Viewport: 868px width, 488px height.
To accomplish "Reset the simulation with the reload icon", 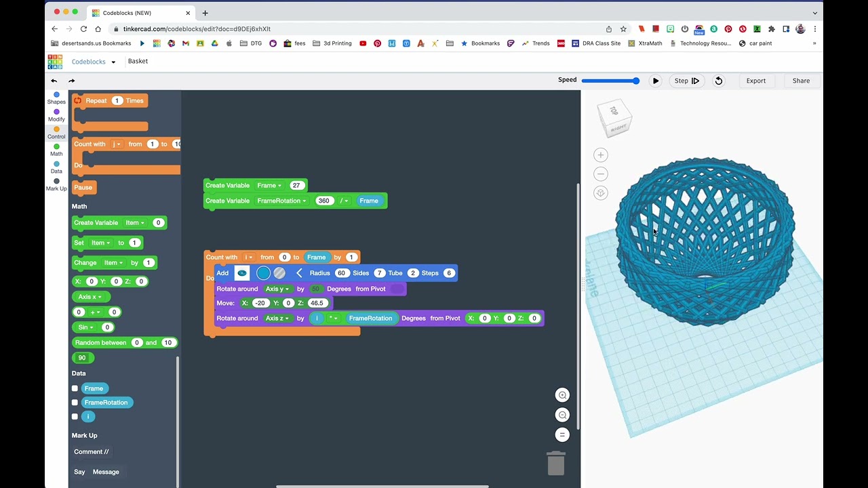I will tap(719, 81).
